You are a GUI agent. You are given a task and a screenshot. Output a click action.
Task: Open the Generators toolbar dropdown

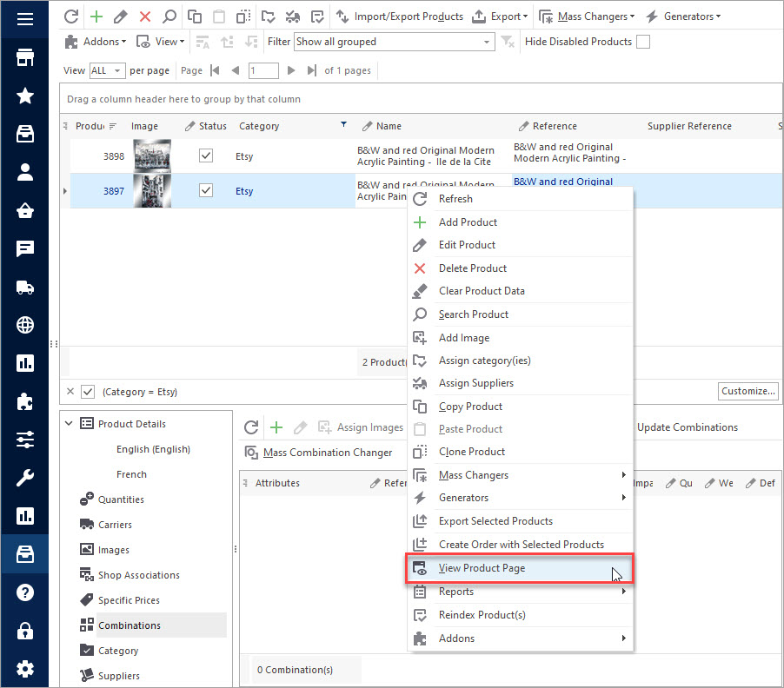(683, 17)
